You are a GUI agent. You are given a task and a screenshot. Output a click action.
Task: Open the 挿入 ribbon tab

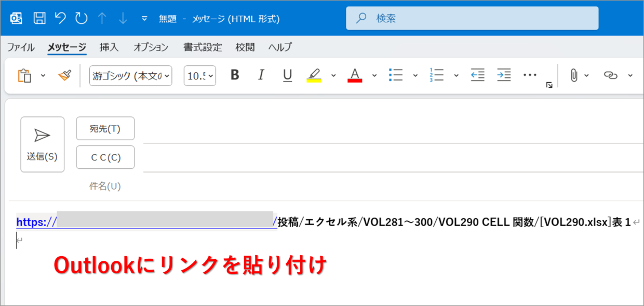109,47
